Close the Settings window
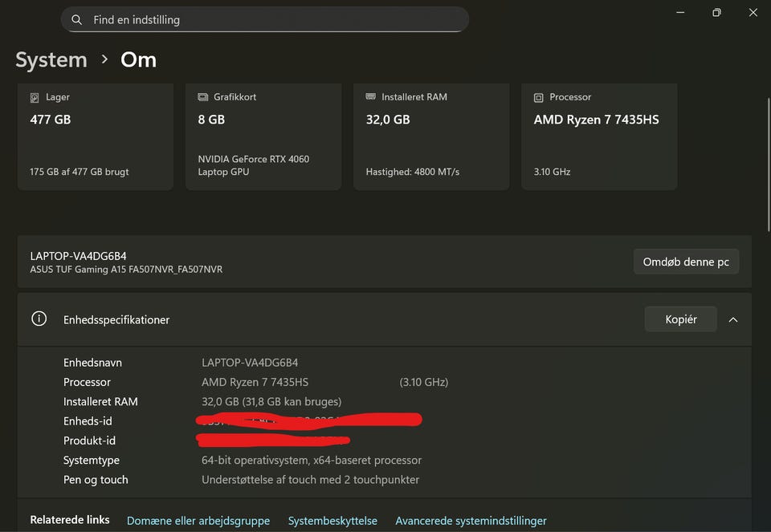 pos(753,12)
